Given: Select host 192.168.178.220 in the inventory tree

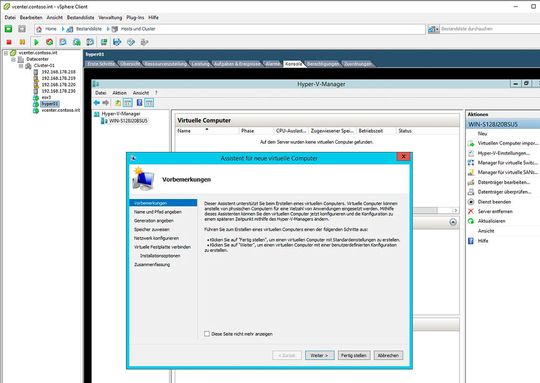Looking at the screenshot, I should [x=59, y=85].
